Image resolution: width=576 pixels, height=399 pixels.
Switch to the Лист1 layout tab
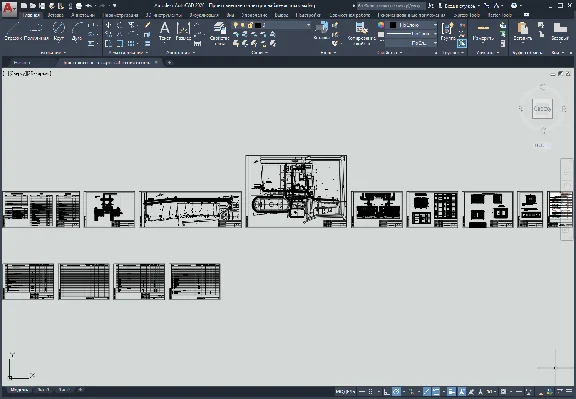(x=43, y=390)
